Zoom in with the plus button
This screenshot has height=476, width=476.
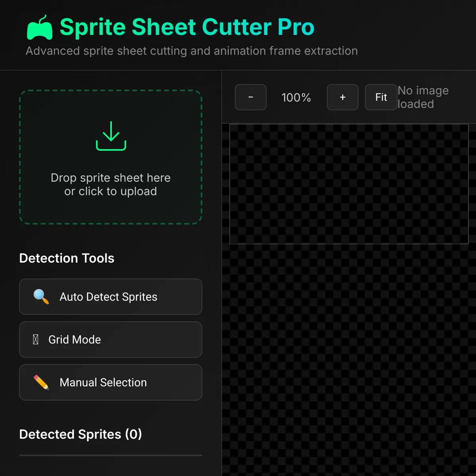pyautogui.click(x=343, y=97)
